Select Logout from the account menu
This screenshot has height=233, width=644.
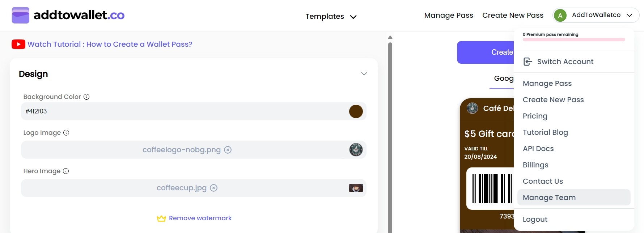535,219
